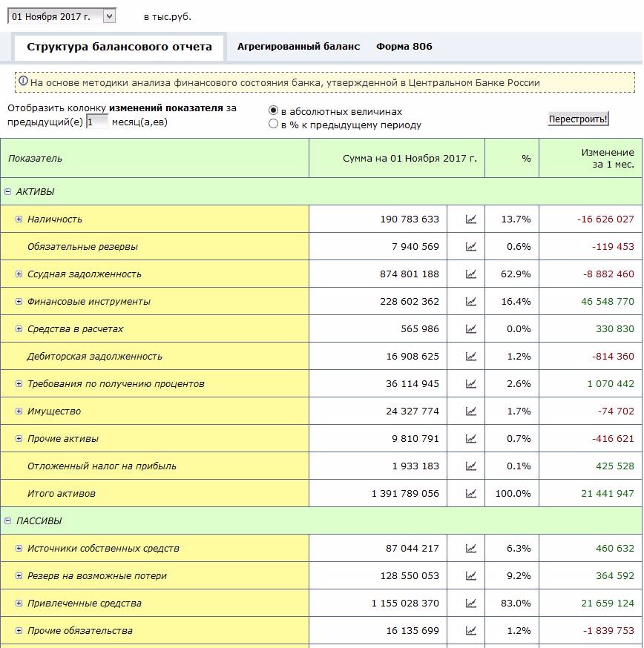
Task: Expand Источники собственных средств row
Action: 19,548
